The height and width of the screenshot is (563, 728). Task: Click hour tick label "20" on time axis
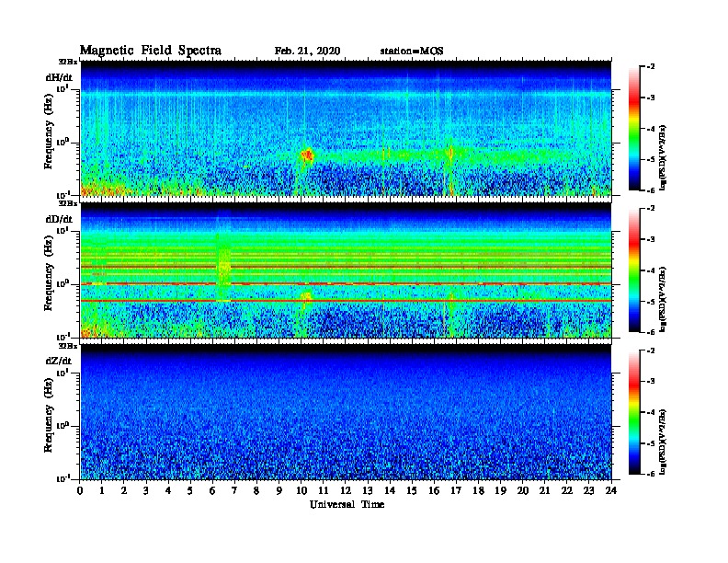522,491
